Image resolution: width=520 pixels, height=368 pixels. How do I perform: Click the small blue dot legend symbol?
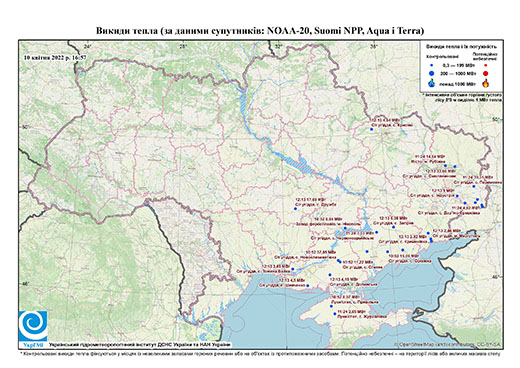point(432,66)
